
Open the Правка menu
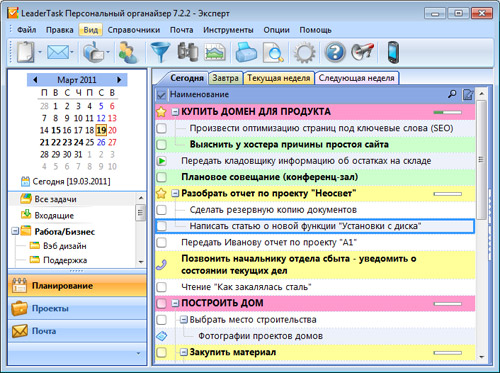tap(60, 30)
